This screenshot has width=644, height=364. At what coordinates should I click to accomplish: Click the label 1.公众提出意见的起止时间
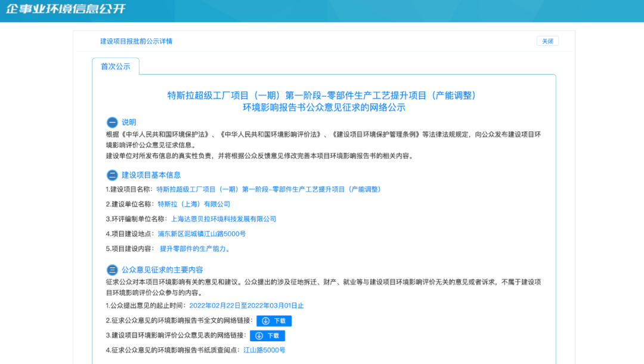146,306
